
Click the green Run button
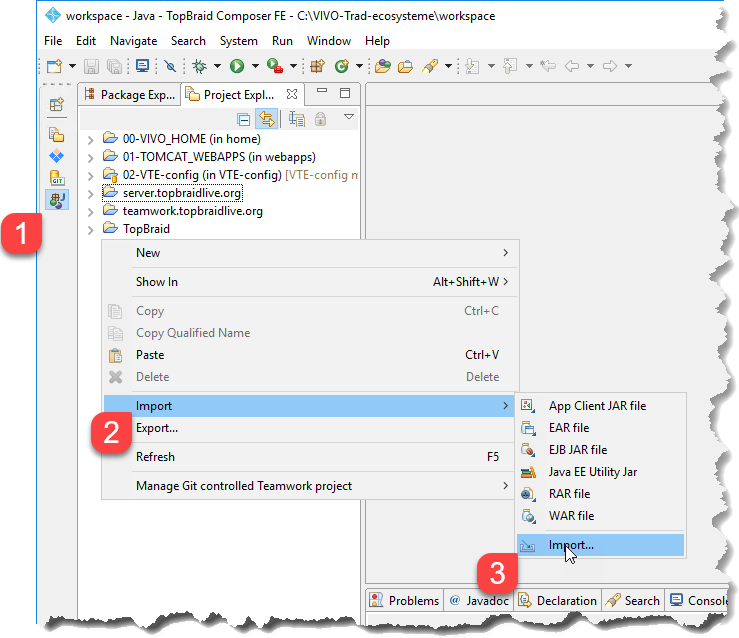(237, 66)
